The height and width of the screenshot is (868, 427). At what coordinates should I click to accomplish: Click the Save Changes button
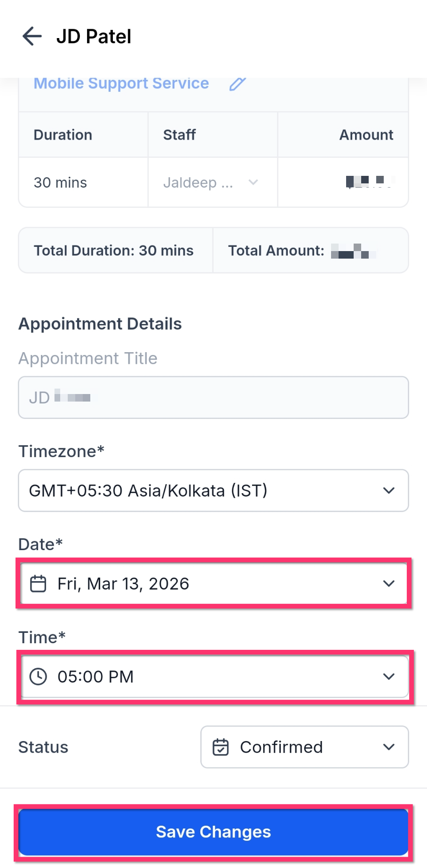point(213,832)
